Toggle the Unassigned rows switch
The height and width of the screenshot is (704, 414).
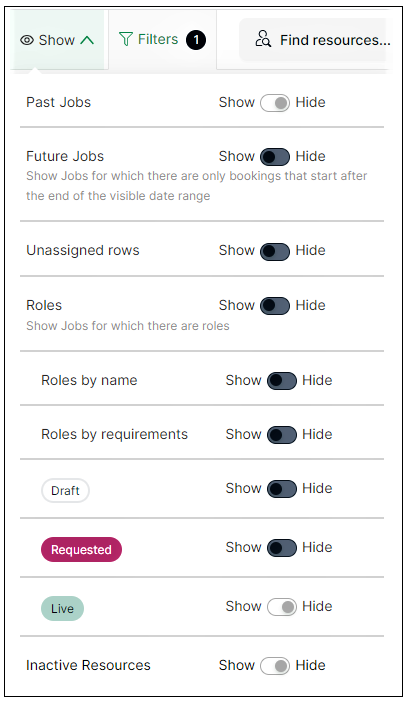click(275, 251)
